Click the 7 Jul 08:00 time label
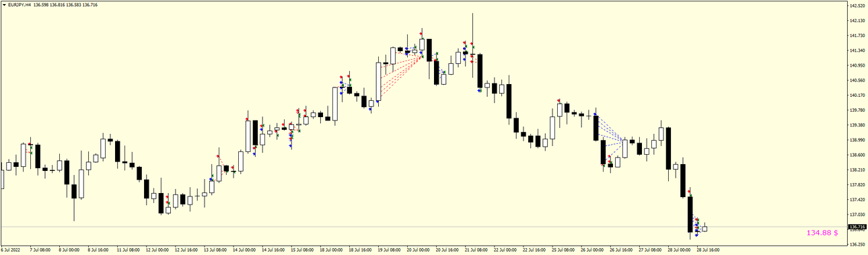The width and height of the screenshot is (868, 255). tap(40, 250)
